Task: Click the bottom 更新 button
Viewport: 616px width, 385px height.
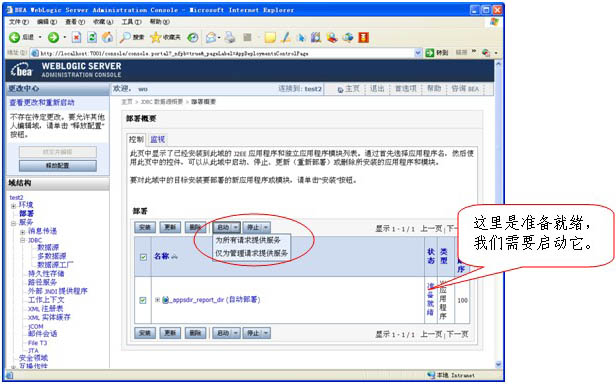Action: pos(170,333)
